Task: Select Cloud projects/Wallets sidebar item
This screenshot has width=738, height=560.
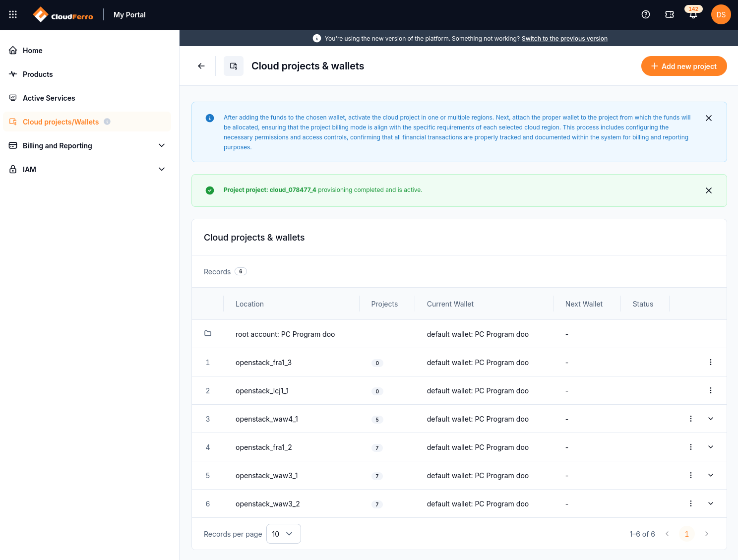Action: [87, 122]
